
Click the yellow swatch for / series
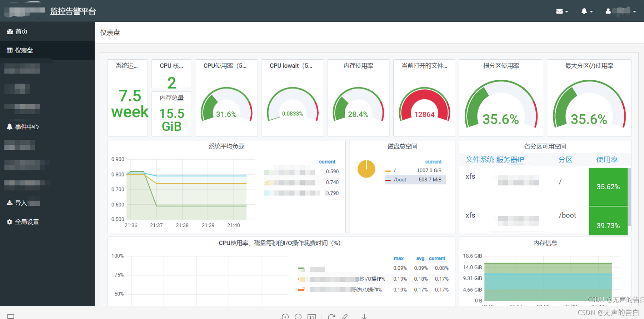pos(388,171)
